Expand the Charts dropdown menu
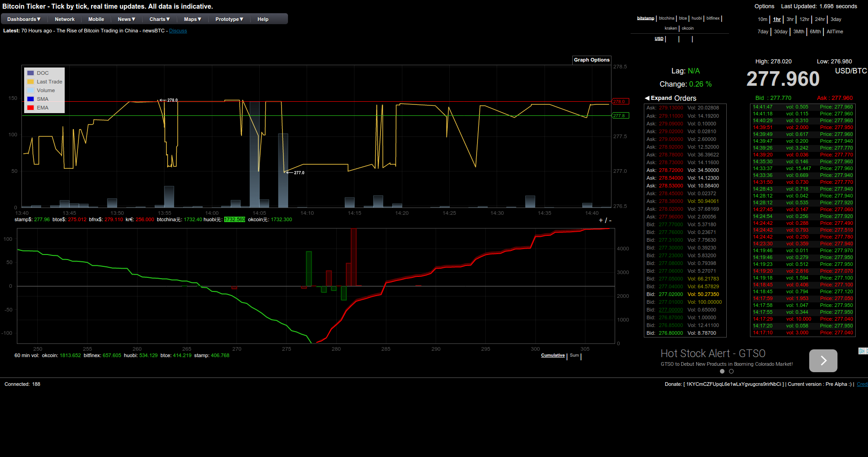Screen dimensions: 868x457 [159, 19]
